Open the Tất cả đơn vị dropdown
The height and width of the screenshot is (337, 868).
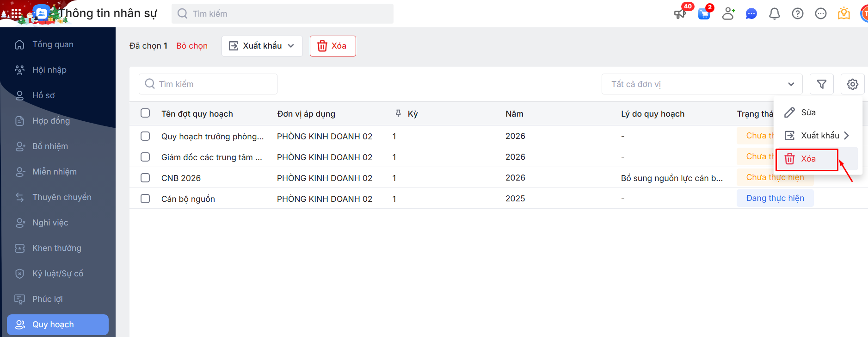tap(702, 84)
